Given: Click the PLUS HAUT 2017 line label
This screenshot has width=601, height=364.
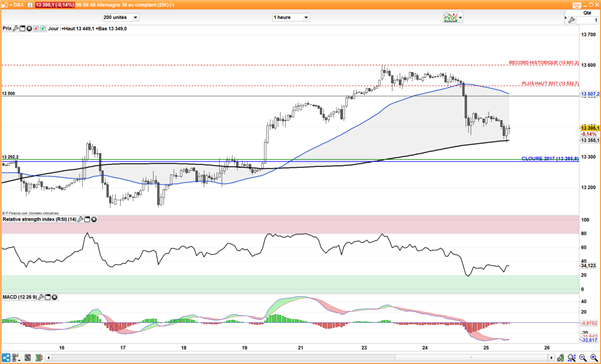Looking at the screenshot, I should pyautogui.click(x=550, y=84).
